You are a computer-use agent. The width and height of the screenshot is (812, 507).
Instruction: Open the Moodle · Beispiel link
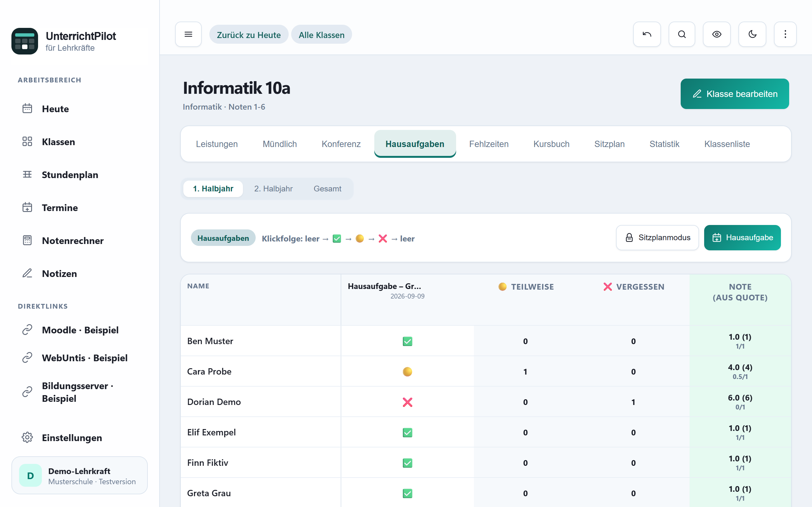(x=80, y=330)
